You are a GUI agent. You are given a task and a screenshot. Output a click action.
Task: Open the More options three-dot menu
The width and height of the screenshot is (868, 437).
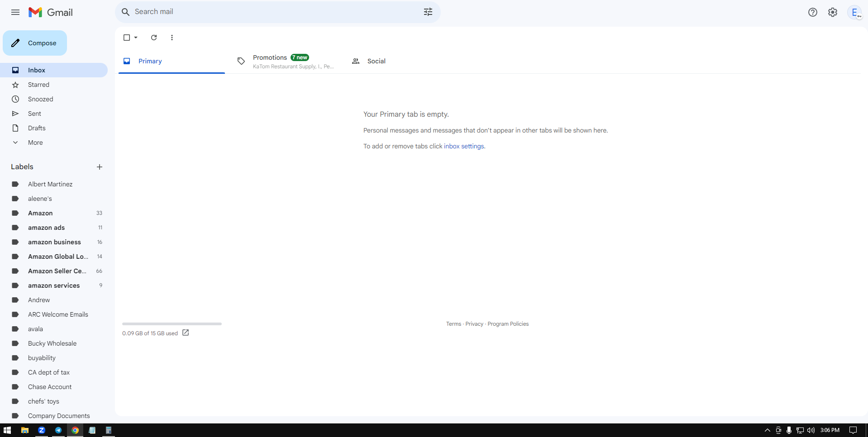point(172,38)
